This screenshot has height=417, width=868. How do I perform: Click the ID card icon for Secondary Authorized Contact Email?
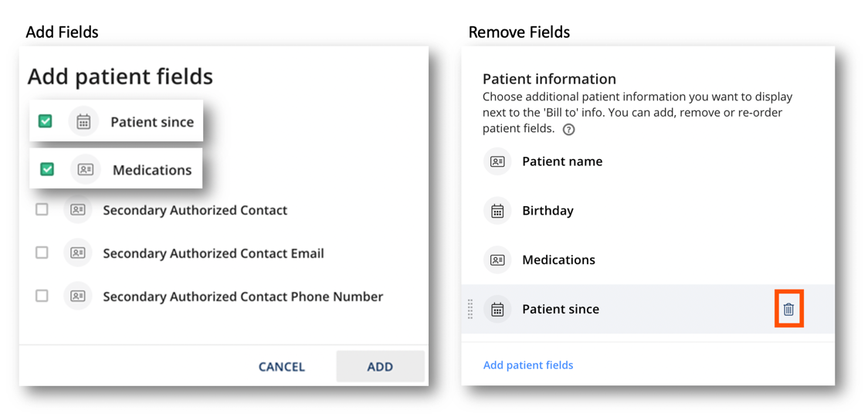pyautogui.click(x=77, y=253)
